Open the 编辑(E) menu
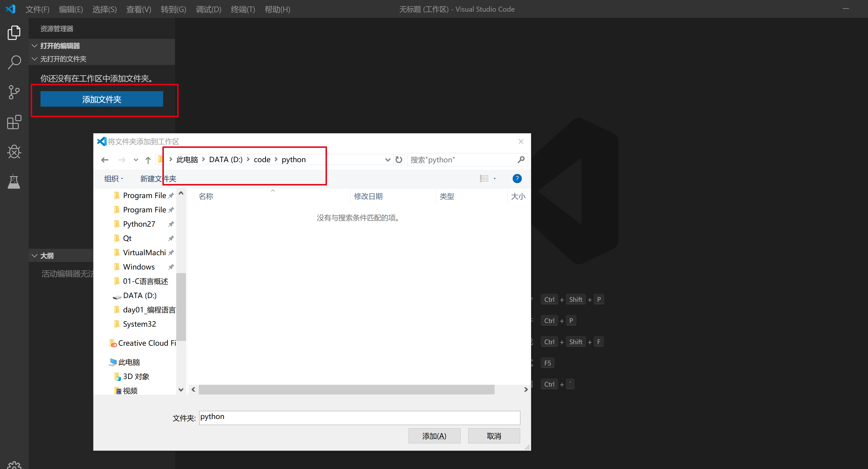Viewport: 868px width, 469px height. click(x=71, y=9)
